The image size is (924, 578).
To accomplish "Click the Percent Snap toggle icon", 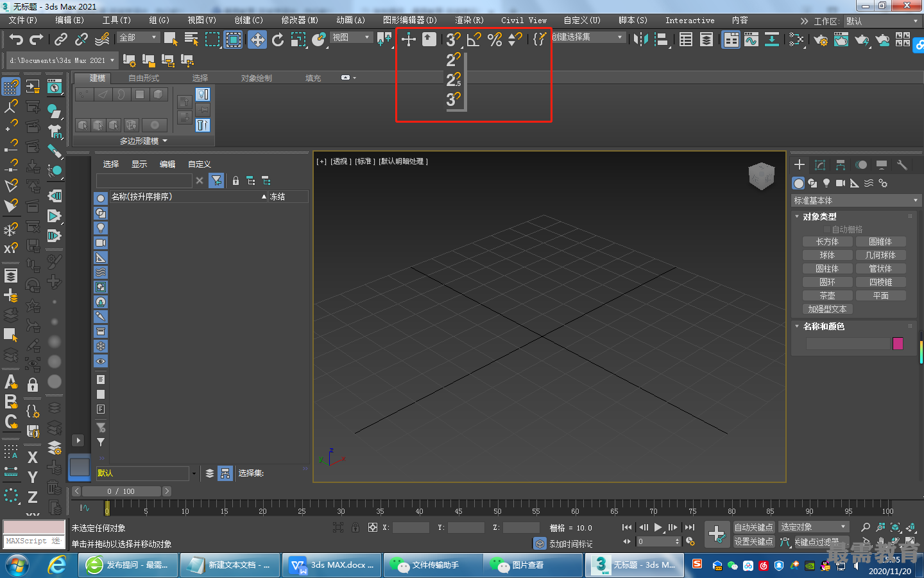I will click(x=495, y=39).
